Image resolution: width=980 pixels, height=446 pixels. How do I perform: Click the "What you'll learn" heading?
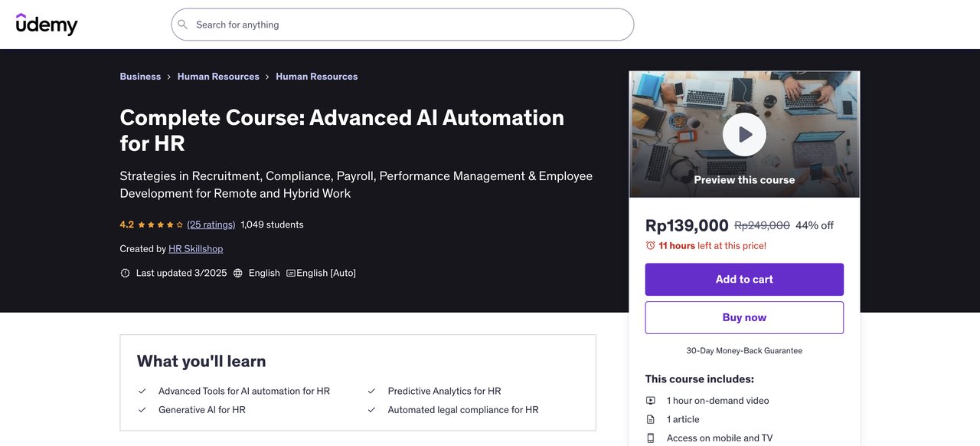201,361
